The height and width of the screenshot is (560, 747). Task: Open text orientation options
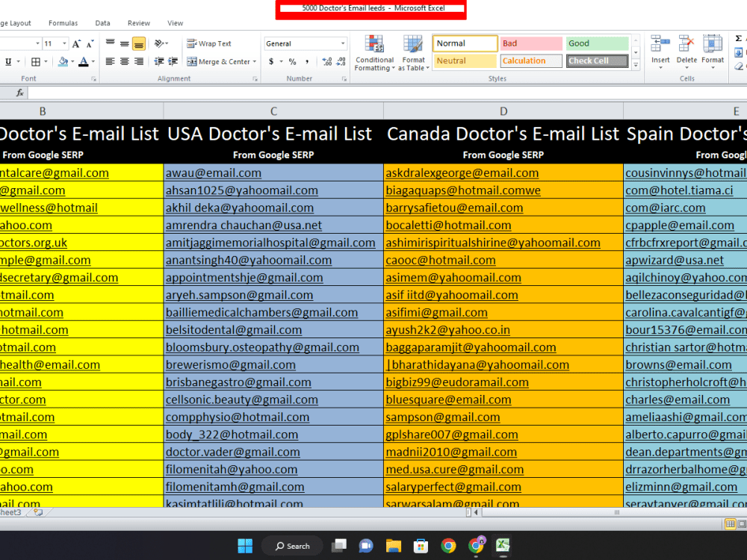pos(161,44)
